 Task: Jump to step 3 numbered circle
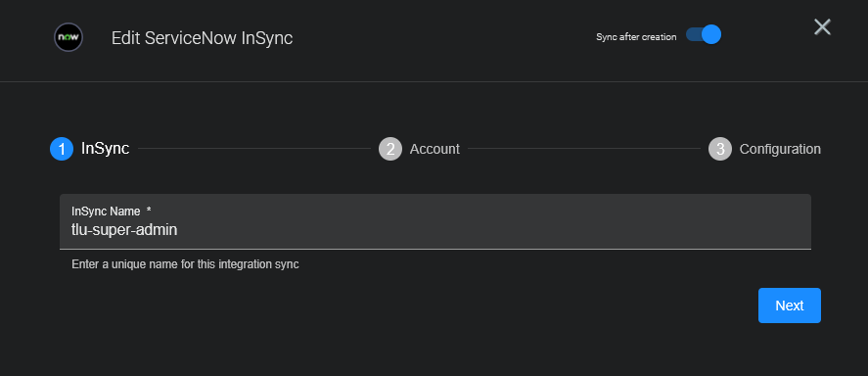720,149
